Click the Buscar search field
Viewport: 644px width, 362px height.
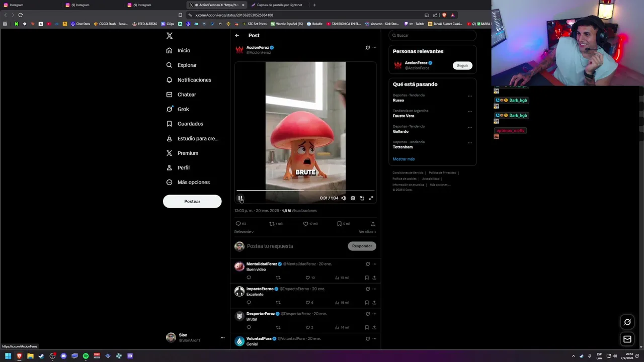tap(433, 35)
